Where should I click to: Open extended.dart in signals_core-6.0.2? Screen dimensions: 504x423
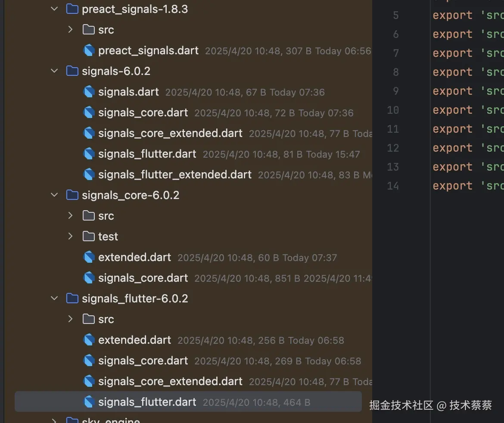coord(135,257)
